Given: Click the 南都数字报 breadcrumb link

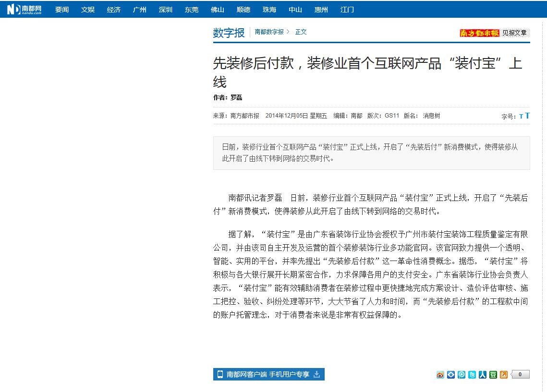Looking at the screenshot, I should click(x=269, y=32).
